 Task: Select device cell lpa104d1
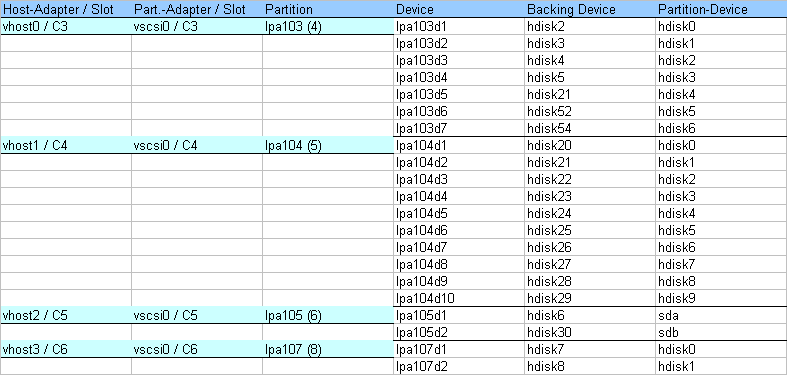point(459,146)
